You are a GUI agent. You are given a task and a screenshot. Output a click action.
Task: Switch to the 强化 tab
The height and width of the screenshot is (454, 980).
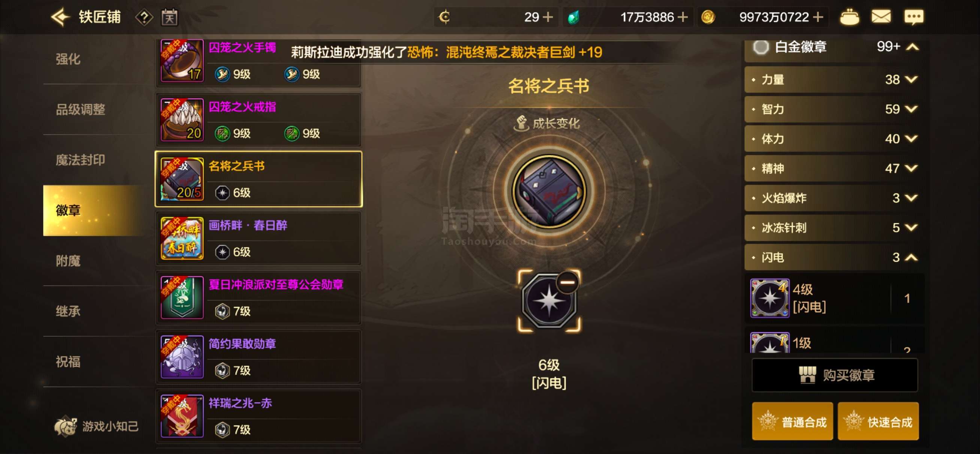(68, 59)
